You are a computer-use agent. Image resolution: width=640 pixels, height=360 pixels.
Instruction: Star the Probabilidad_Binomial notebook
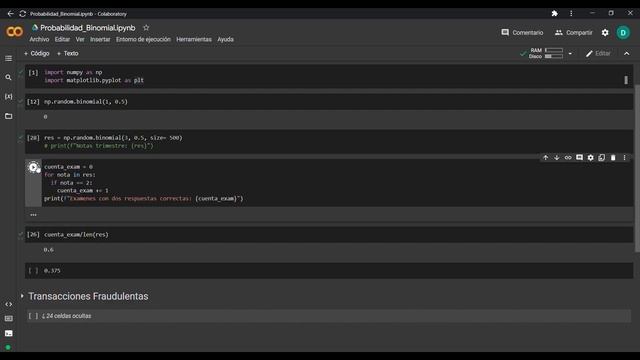(x=146, y=28)
